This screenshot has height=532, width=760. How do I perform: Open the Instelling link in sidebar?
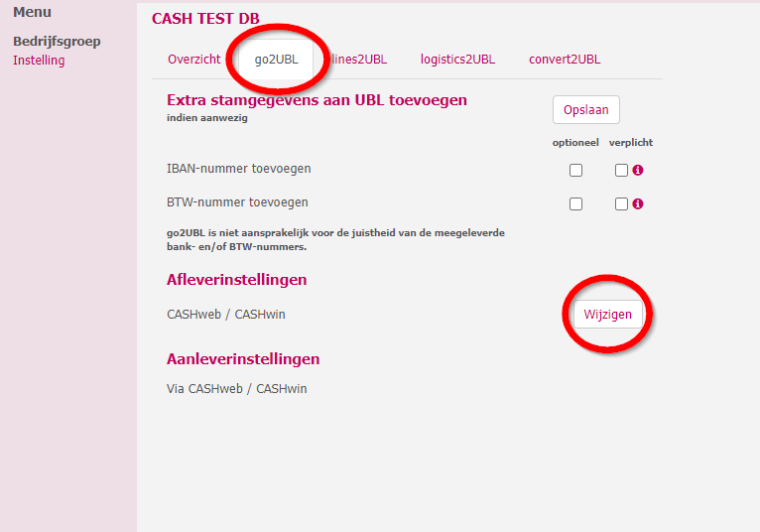[x=39, y=61]
